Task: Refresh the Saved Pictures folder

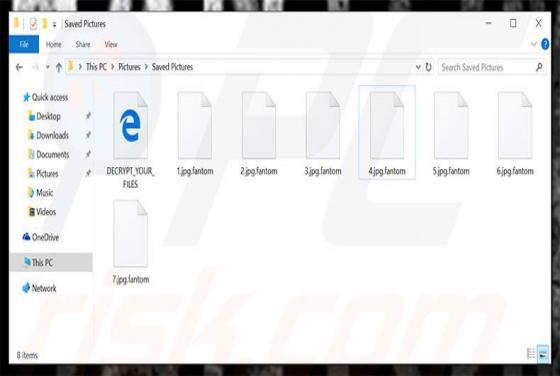Action: (x=428, y=67)
